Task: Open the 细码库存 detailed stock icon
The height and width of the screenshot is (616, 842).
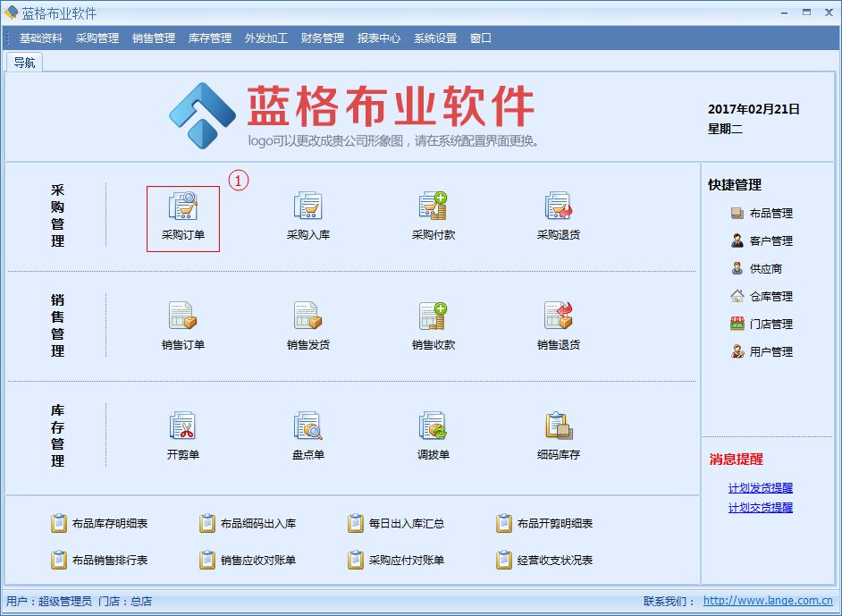Action: click(x=559, y=426)
